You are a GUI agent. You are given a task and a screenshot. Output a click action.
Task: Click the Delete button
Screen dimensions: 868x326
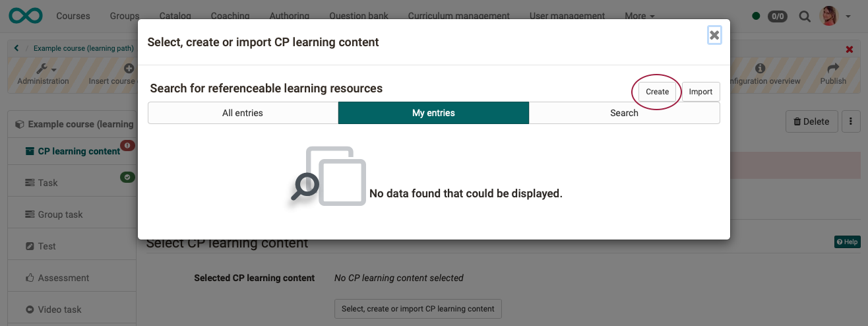[811, 121]
